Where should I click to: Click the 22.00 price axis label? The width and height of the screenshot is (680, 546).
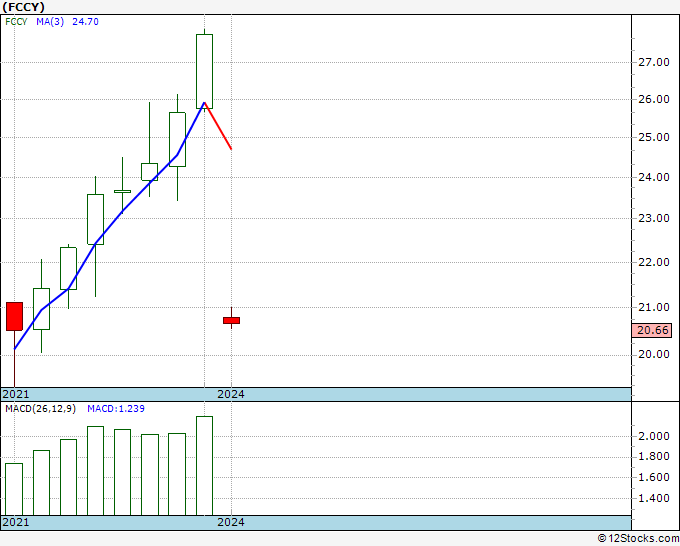[x=654, y=262]
